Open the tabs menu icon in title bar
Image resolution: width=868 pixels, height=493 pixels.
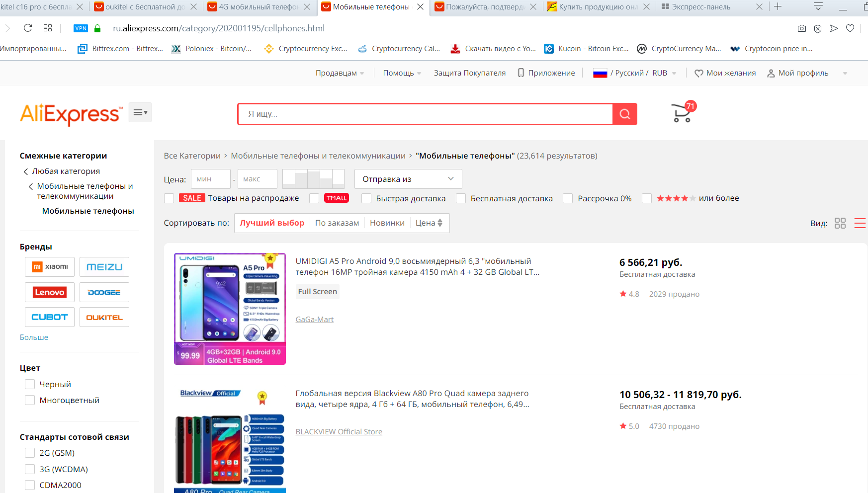click(818, 6)
